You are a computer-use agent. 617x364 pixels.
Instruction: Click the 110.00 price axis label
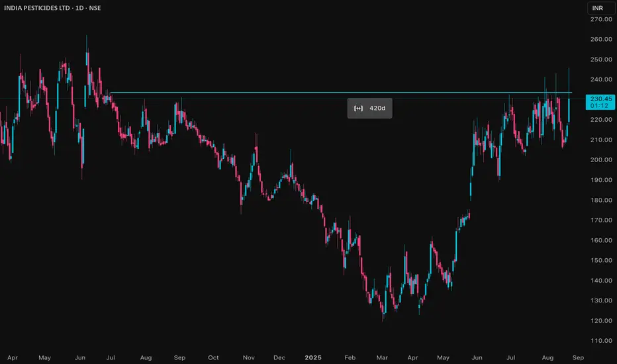click(x=601, y=341)
